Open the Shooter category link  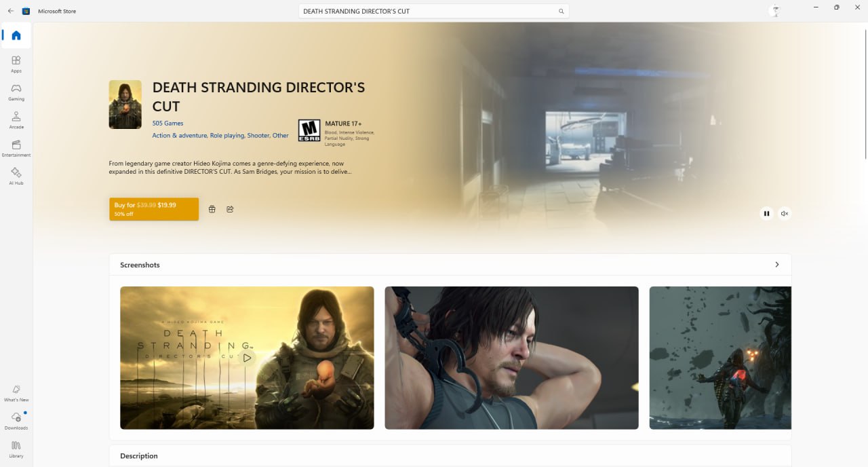(x=258, y=136)
